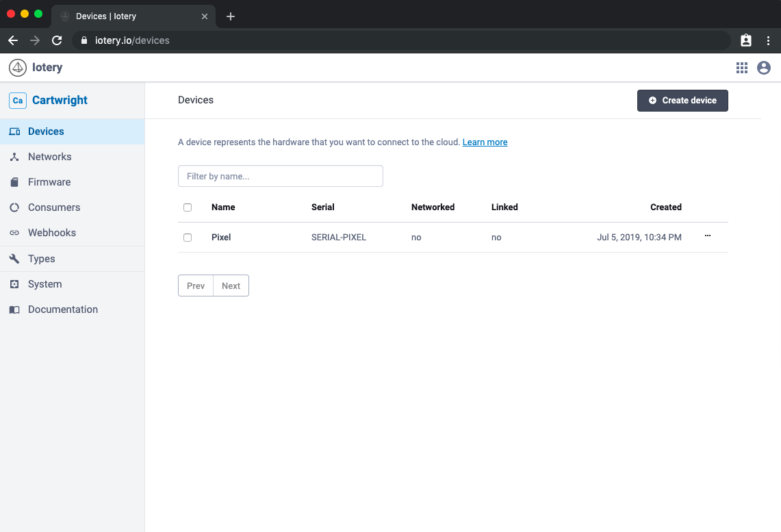The width and height of the screenshot is (781, 532).
Task: Click the Name column header
Action: (x=223, y=207)
